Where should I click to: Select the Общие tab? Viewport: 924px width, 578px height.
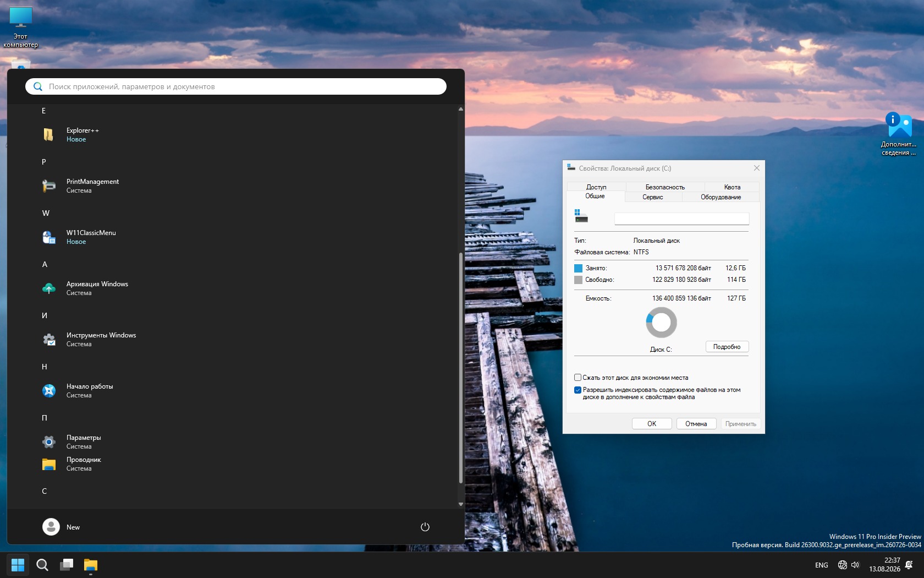pyautogui.click(x=595, y=196)
